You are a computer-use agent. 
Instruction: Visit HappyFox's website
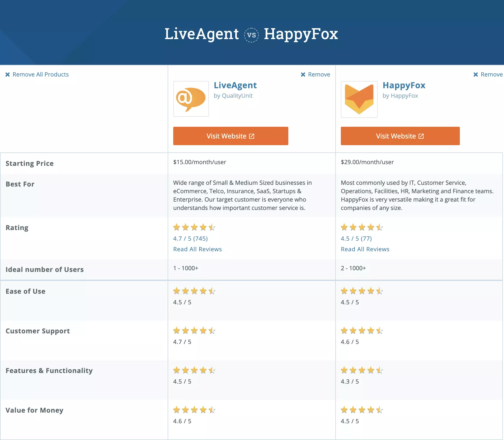tap(400, 136)
